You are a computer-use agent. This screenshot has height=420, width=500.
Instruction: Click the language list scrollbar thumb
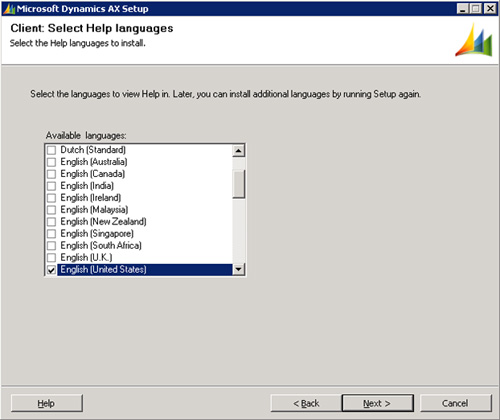click(x=239, y=184)
